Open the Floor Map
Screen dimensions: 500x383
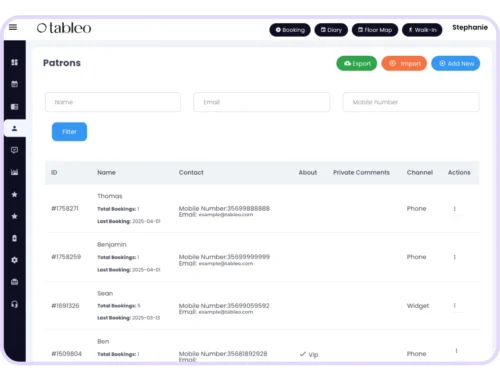pos(375,30)
